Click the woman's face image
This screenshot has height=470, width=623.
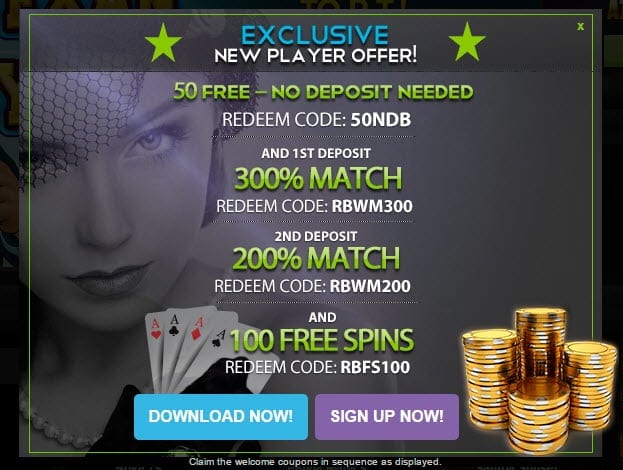click(119, 191)
